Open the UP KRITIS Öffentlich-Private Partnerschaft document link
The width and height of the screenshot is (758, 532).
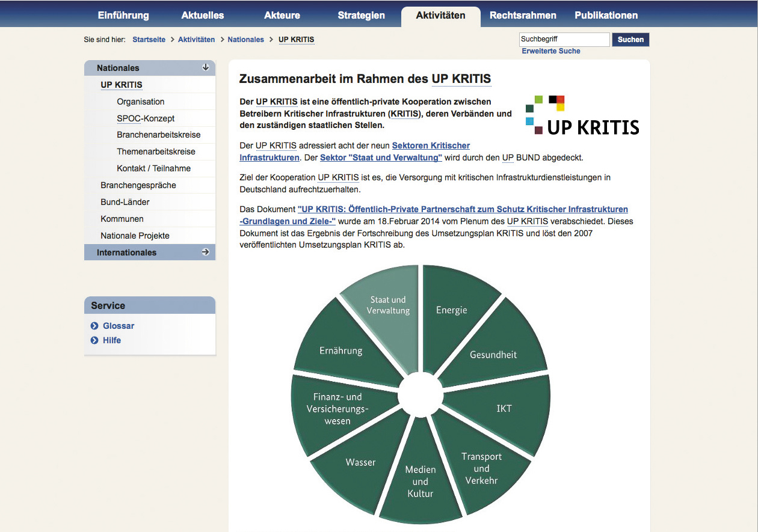click(433, 215)
